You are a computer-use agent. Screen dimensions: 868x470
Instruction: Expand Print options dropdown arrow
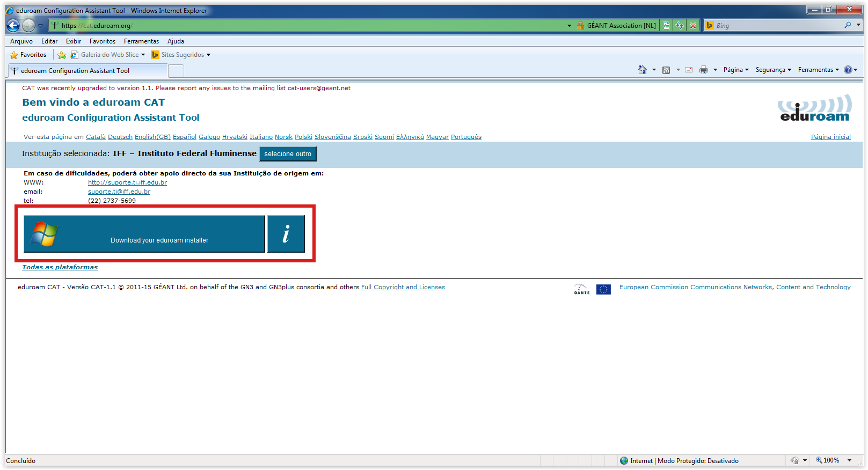coord(715,70)
